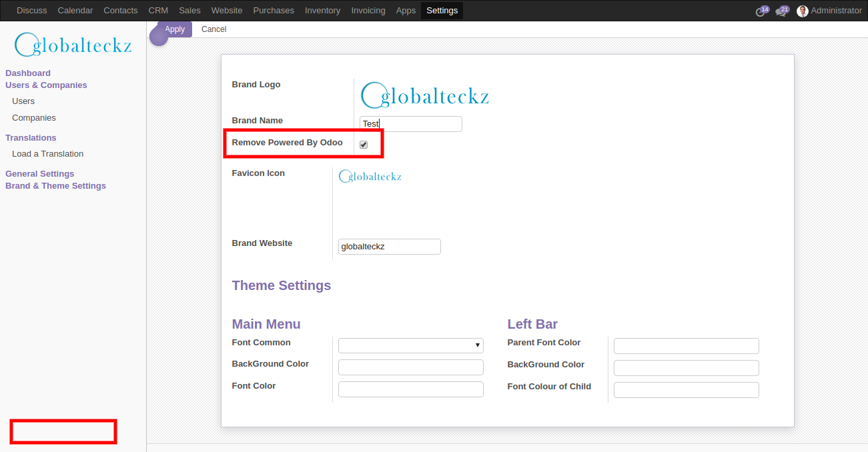
Task: Open the Inventory menu
Action: pos(322,11)
